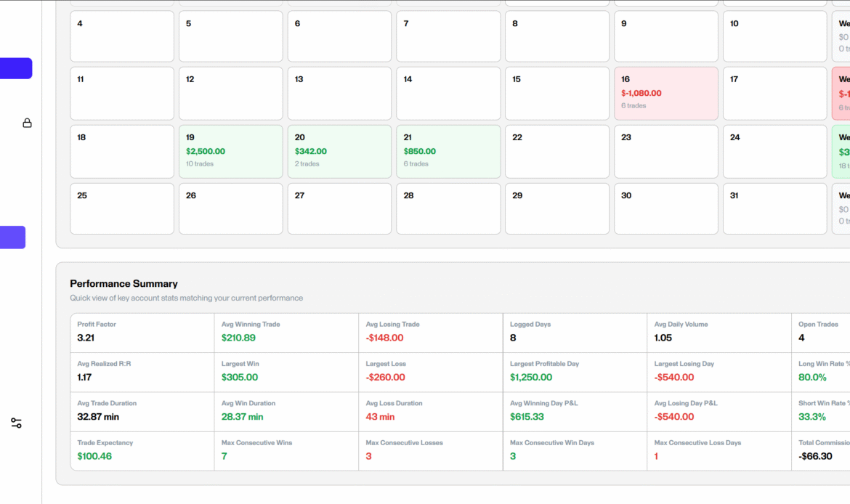Viewport: 850px width, 504px height.
Task: Click the empty calendar day 4
Action: [122, 36]
